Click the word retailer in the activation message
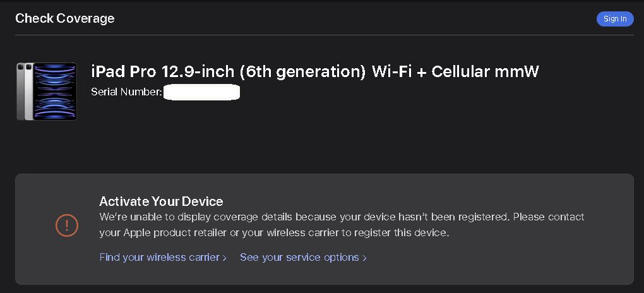Screen dimensions: 644x293 210,233
